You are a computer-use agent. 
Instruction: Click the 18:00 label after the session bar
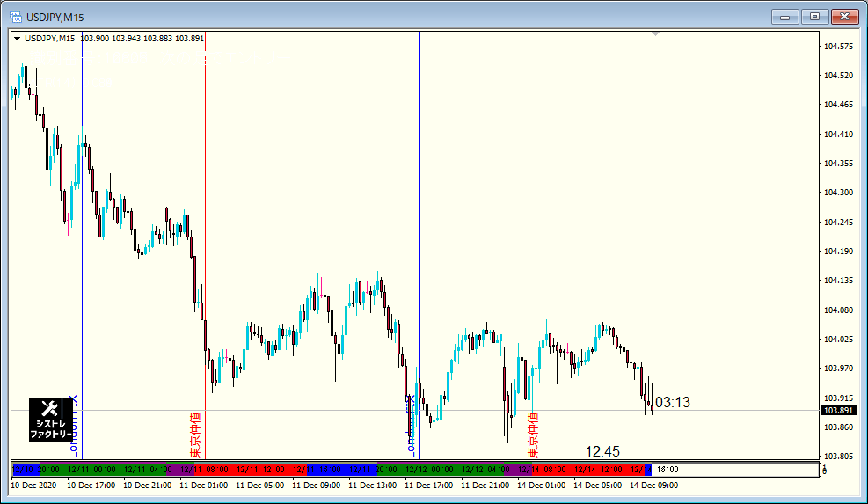[x=667, y=470]
